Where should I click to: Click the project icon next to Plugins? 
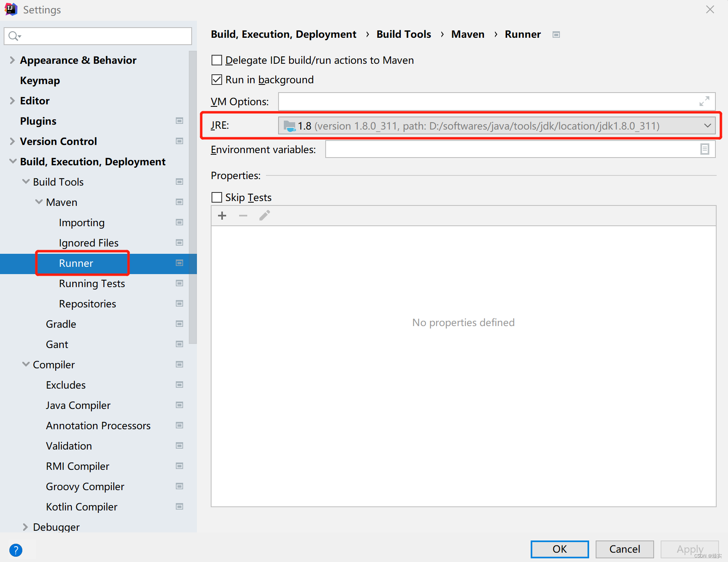[179, 121]
